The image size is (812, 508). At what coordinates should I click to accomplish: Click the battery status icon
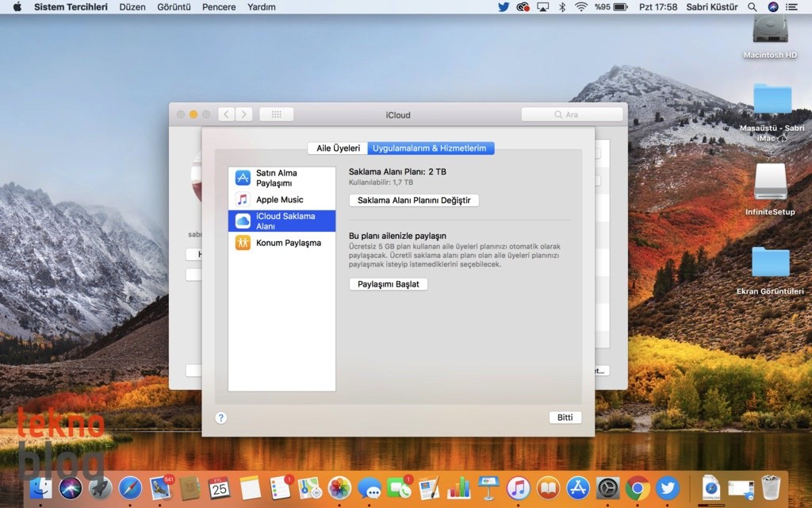click(x=620, y=6)
